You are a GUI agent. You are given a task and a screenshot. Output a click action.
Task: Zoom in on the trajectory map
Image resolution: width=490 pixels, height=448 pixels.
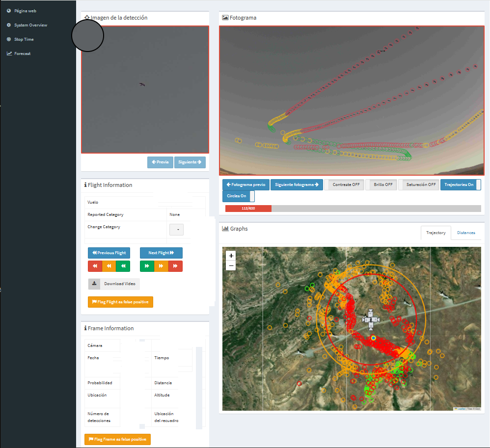(x=231, y=256)
